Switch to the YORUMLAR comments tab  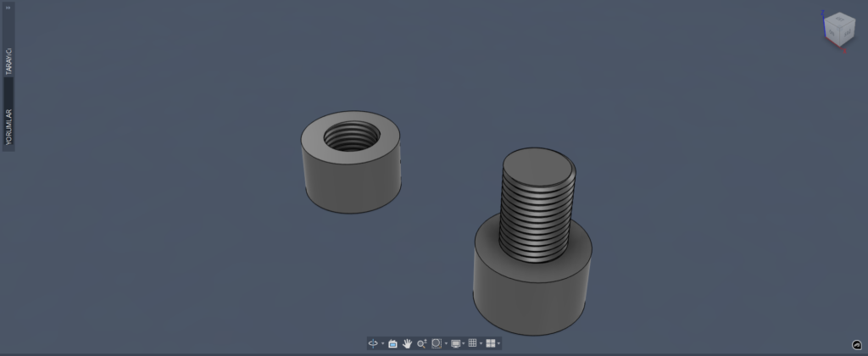[9, 127]
